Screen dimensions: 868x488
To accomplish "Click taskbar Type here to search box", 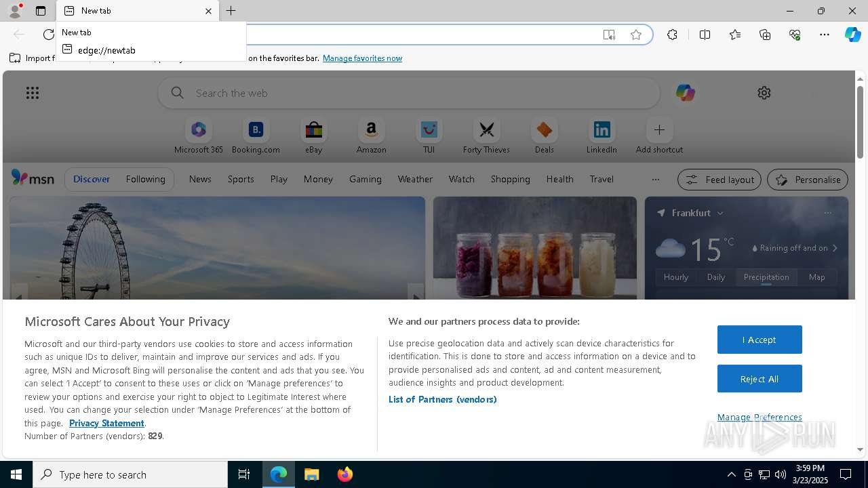I will [x=130, y=474].
